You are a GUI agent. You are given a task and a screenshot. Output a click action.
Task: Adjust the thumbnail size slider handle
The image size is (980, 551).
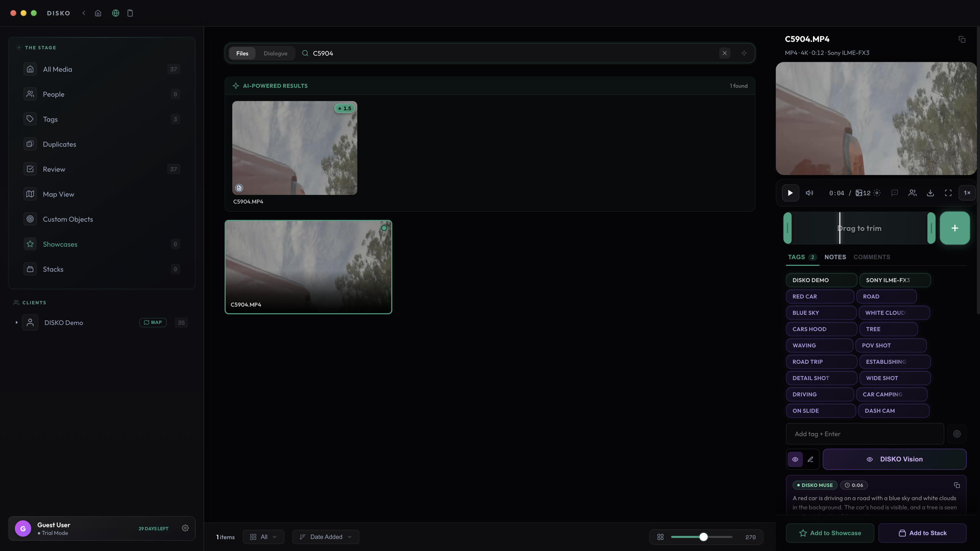[x=703, y=537]
